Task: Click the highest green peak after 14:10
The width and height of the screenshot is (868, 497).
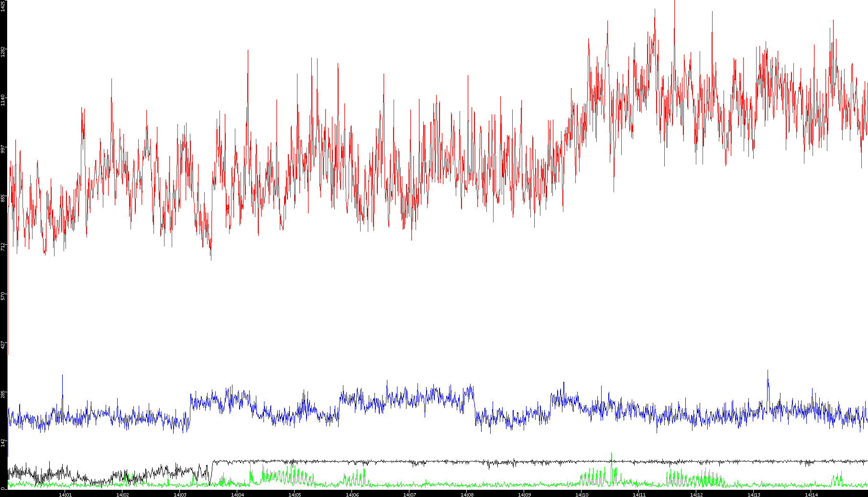Action: (611, 454)
